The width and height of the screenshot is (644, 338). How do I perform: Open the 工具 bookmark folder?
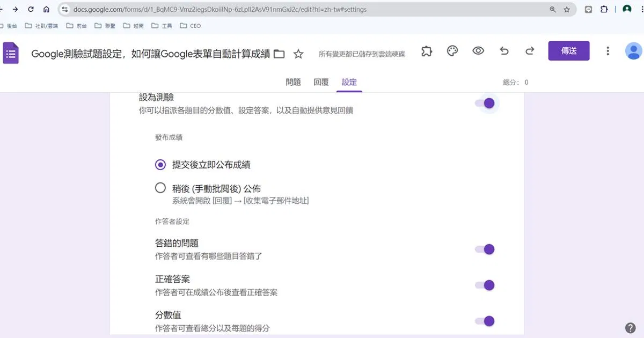click(x=162, y=25)
